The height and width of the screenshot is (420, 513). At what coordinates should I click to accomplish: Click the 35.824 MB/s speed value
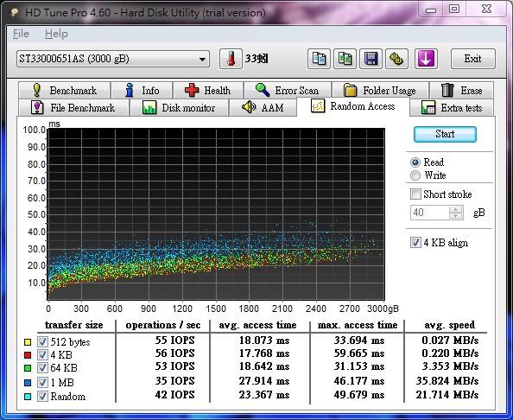[x=447, y=381]
